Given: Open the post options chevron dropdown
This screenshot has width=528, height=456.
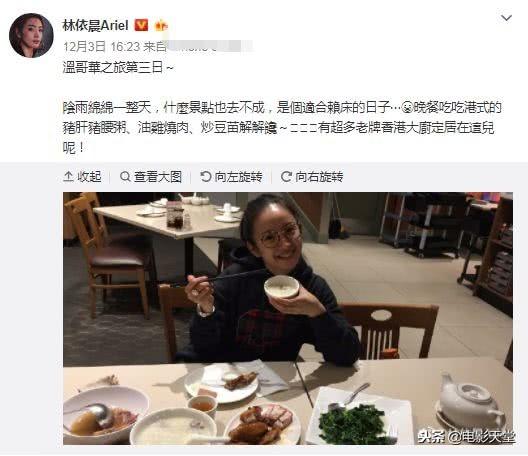Looking at the screenshot, I should click(x=506, y=18).
